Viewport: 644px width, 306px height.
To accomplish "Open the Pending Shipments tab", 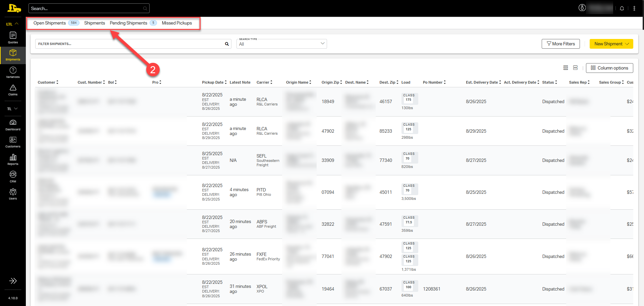I will [128, 23].
